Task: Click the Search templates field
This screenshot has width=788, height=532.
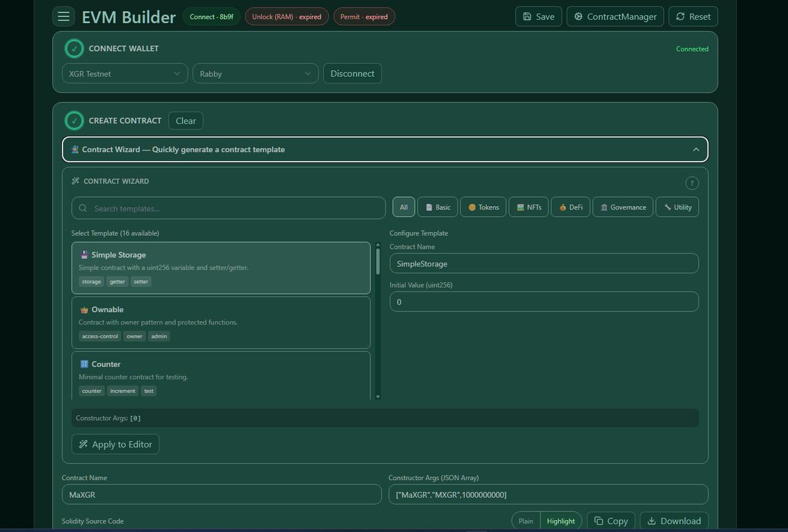Action: (x=229, y=208)
